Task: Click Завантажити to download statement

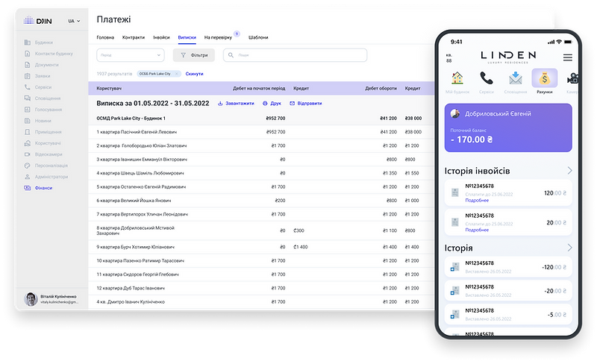Action: coord(236,103)
